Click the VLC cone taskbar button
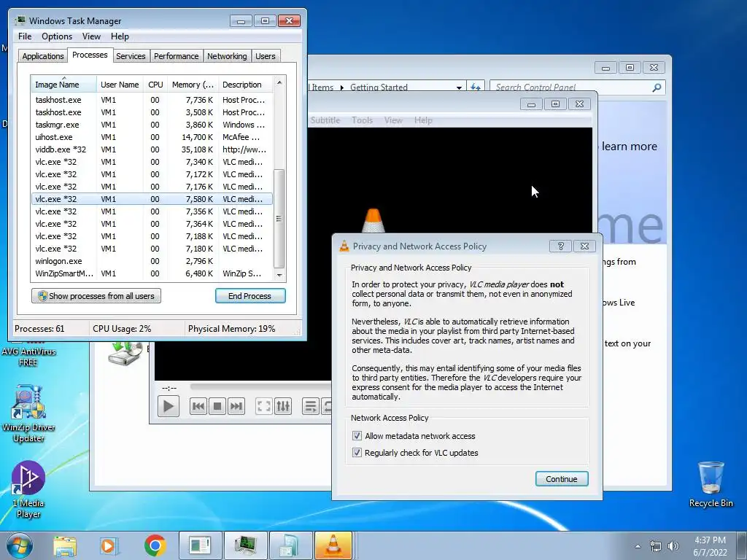Screen dimensions: 747x560 pos(333,545)
